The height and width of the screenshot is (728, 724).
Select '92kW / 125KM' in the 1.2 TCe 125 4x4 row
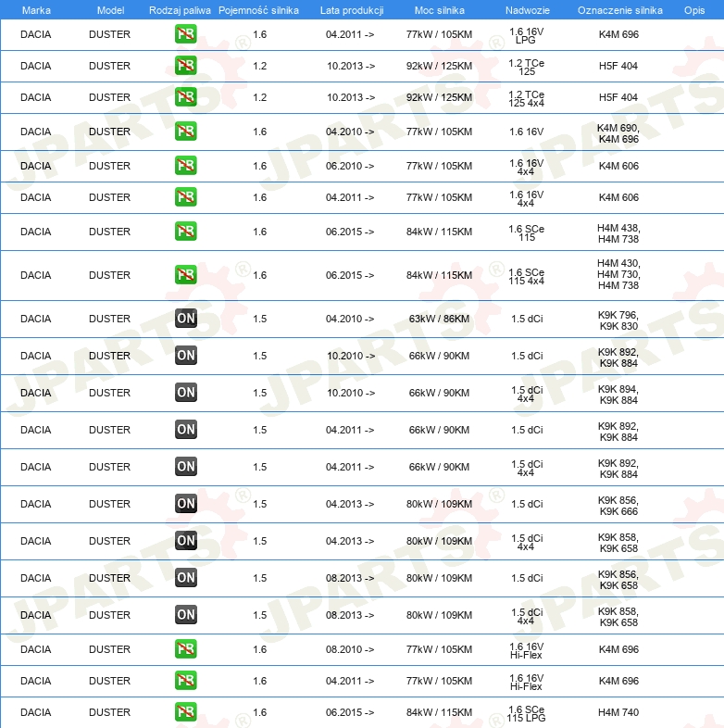pyautogui.click(x=439, y=97)
